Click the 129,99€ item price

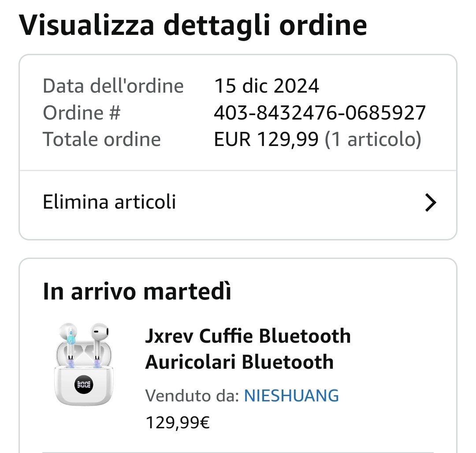pyautogui.click(x=178, y=423)
